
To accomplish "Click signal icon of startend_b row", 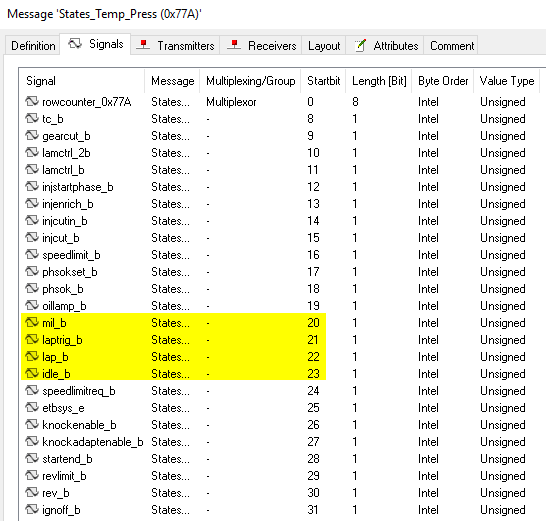I will click(x=32, y=459).
